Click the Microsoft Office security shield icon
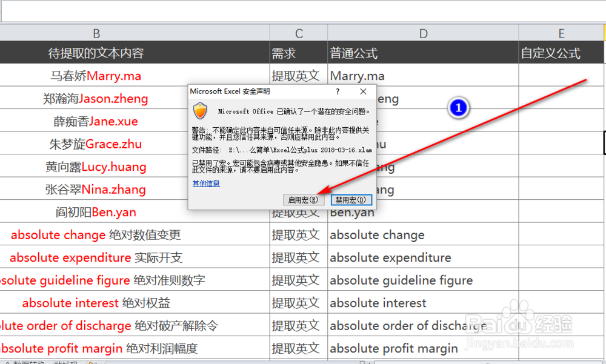The width and height of the screenshot is (606, 364). coord(200,111)
